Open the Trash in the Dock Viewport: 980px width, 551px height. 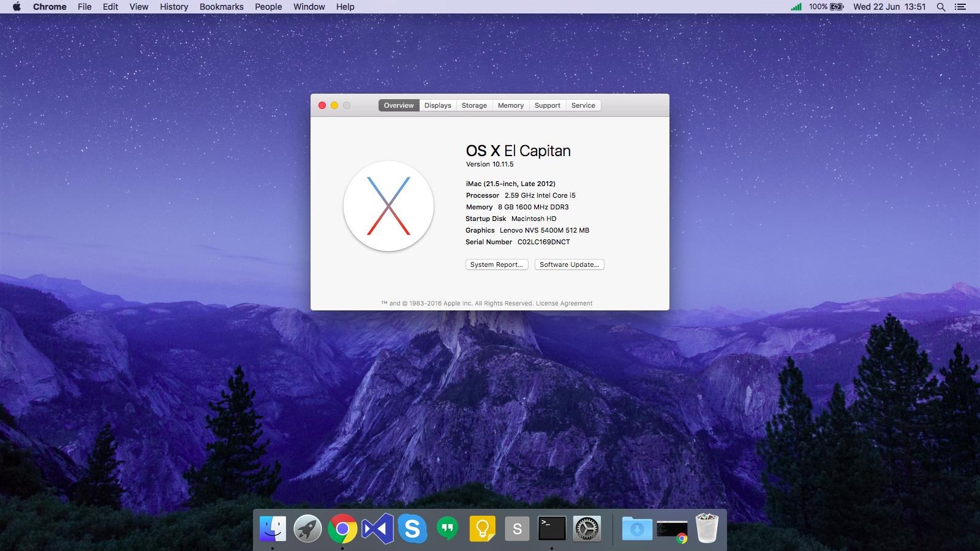tap(707, 528)
